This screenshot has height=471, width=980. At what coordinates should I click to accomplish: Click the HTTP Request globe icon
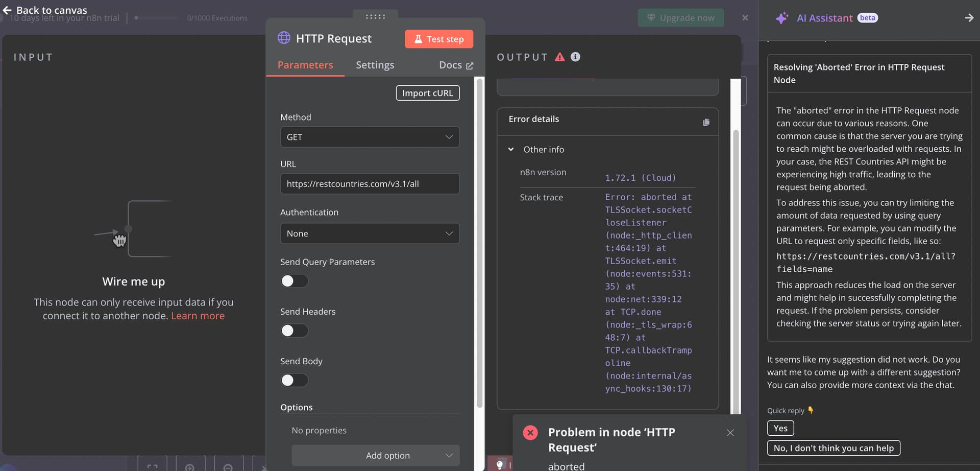tap(284, 38)
